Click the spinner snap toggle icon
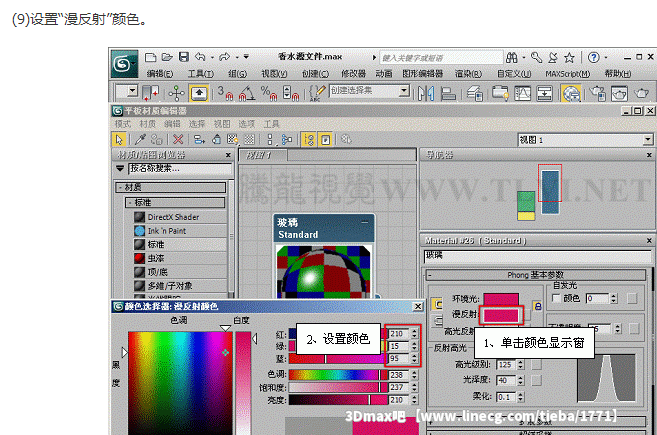Screen dimensions: 657x435 tap(290, 93)
